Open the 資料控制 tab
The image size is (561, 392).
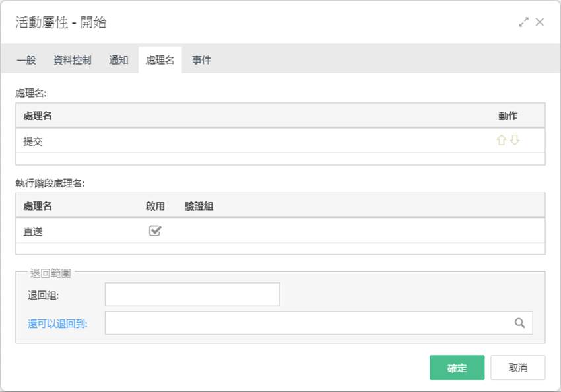click(73, 60)
